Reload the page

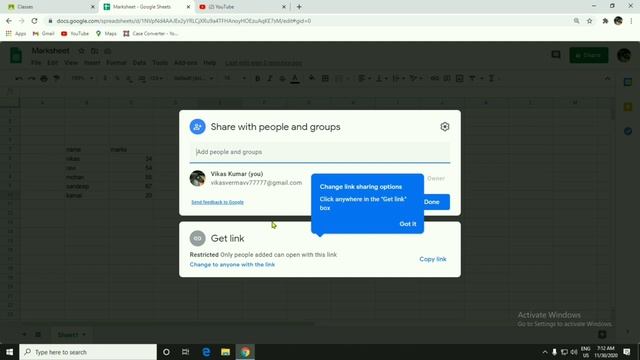point(34,21)
